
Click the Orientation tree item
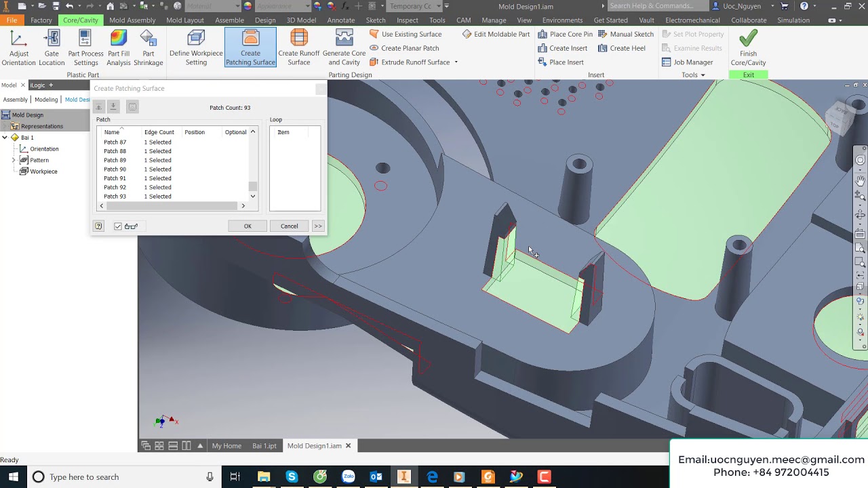[44, 149]
